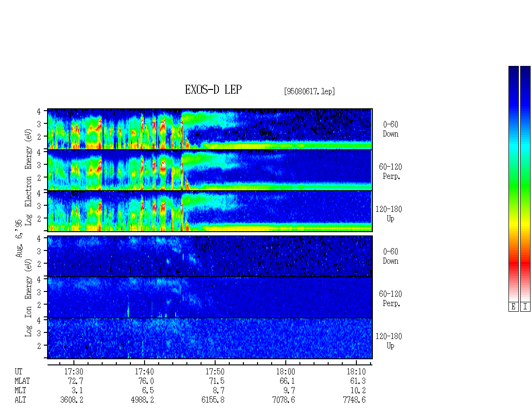
Task: Select the altitude value 7078.6
Action: (x=283, y=400)
